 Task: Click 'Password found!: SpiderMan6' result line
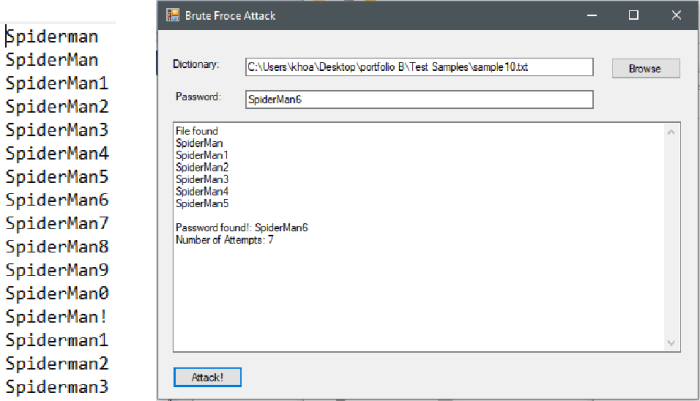click(242, 227)
